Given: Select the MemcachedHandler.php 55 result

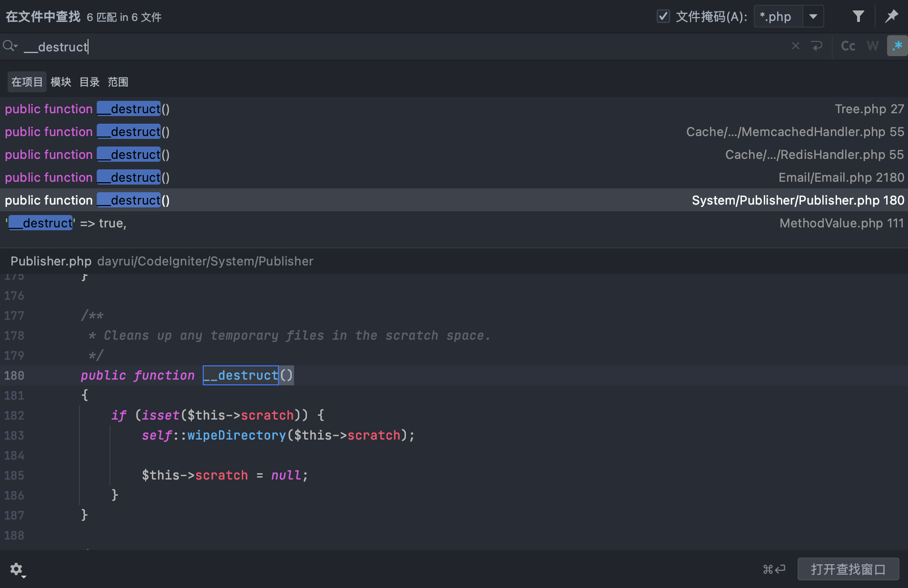Looking at the screenshot, I should click(x=454, y=132).
